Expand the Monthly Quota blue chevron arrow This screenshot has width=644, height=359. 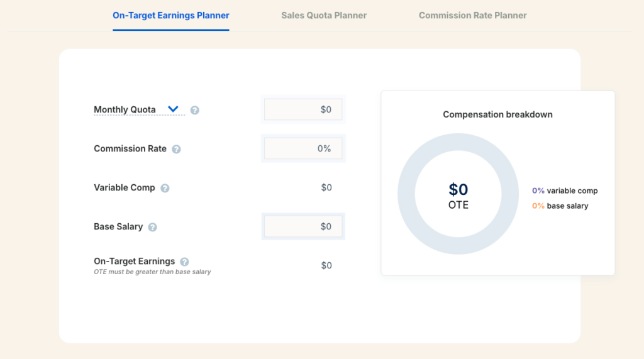(173, 109)
